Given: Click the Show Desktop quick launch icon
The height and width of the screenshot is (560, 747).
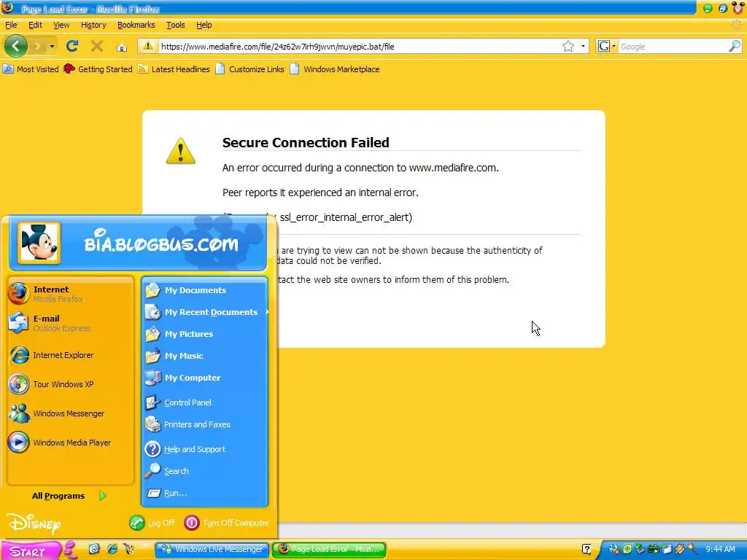Looking at the screenshot, I should (x=94, y=549).
